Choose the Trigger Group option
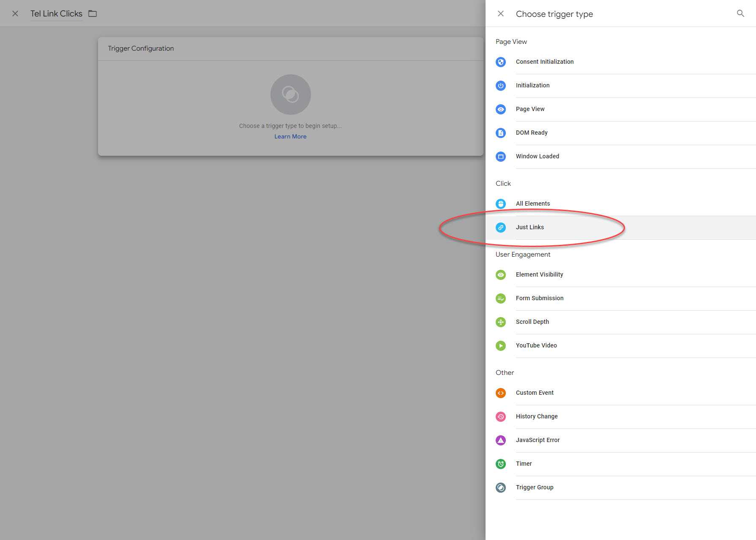This screenshot has height=540, width=756. pyautogui.click(x=535, y=487)
